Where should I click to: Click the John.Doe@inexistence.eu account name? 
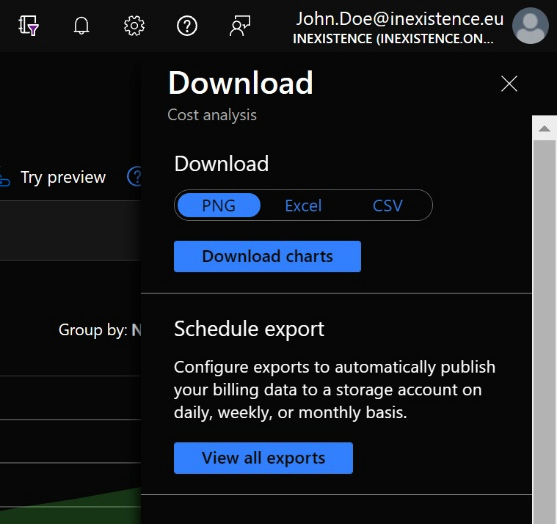pyautogui.click(x=400, y=19)
